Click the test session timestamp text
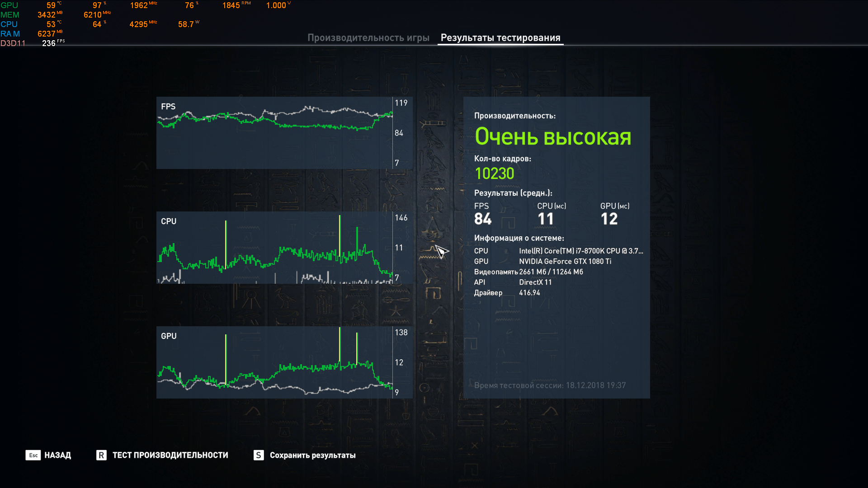This screenshot has width=868, height=488. (x=550, y=385)
